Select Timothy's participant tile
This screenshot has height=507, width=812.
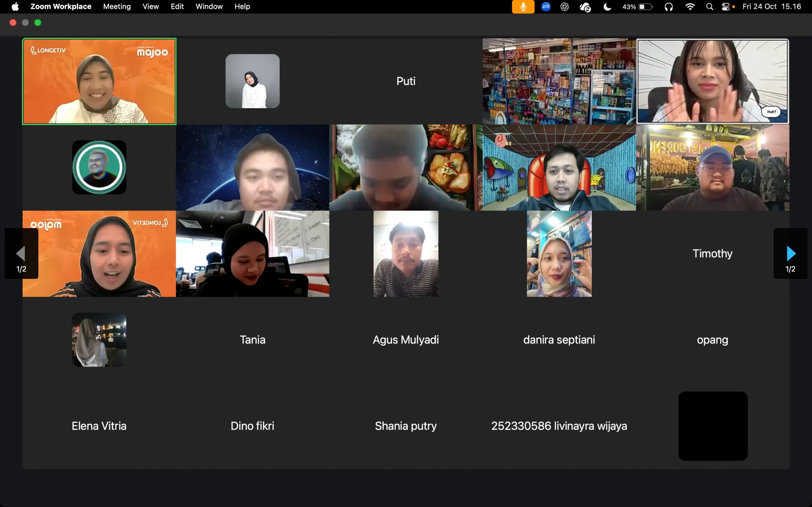click(712, 253)
